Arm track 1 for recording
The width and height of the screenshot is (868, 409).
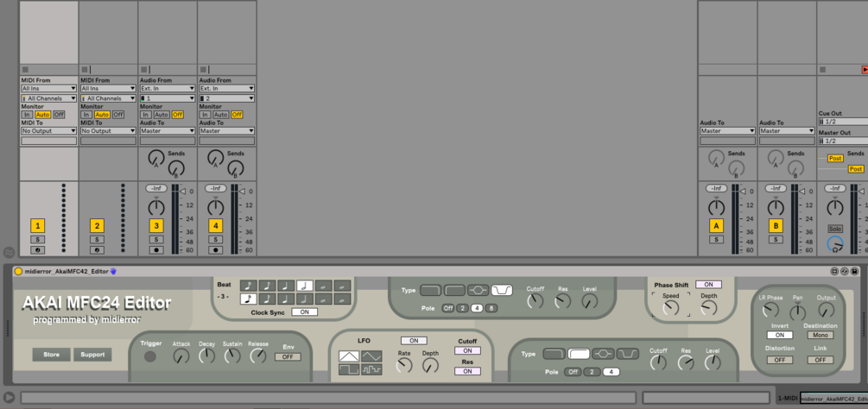pyautogui.click(x=38, y=250)
